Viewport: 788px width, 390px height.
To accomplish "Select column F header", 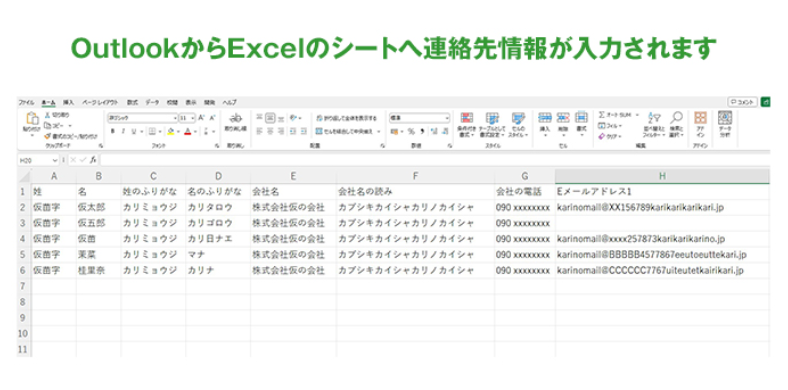I will pyautogui.click(x=415, y=176).
